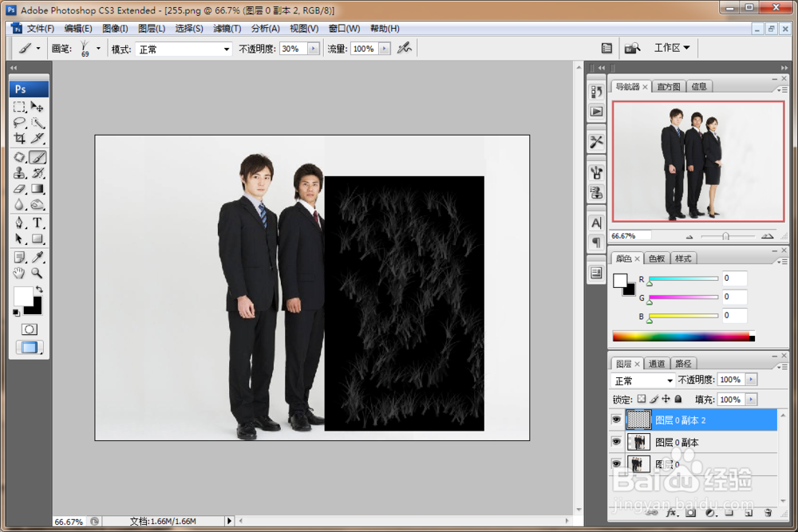Open layer 不透明度 arrow
The image size is (798, 532).
751,380
